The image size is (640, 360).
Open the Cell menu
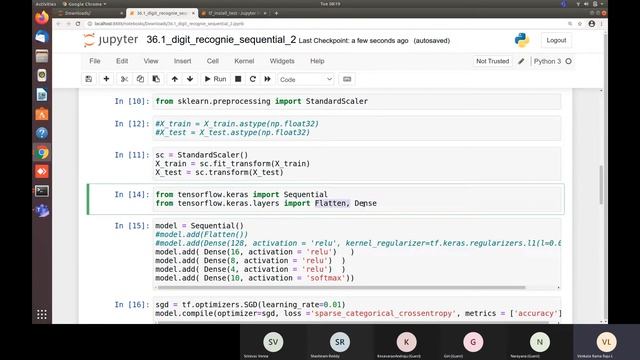tap(213, 61)
